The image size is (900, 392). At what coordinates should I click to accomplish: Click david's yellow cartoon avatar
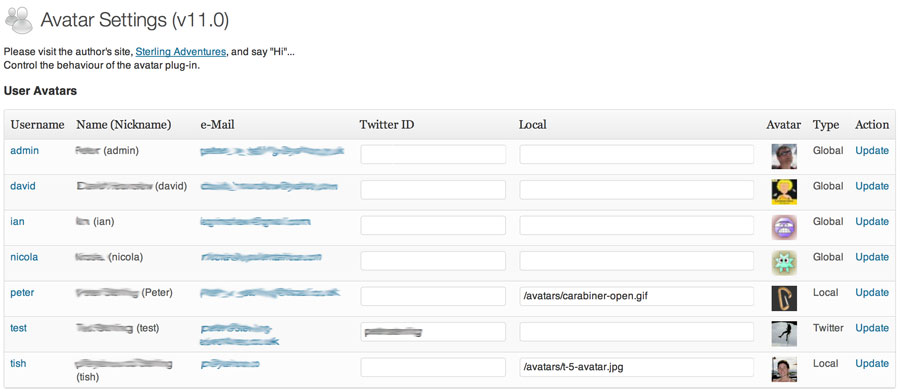pos(784,192)
